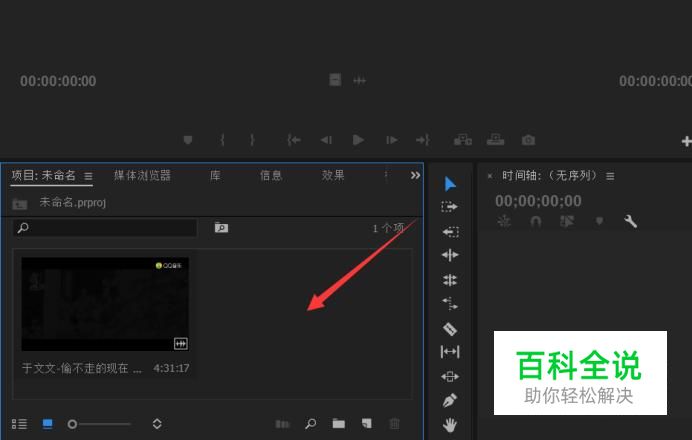The width and height of the screenshot is (692, 440).
Task: Toggle timeline Snap magnet
Action: (x=535, y=221)
